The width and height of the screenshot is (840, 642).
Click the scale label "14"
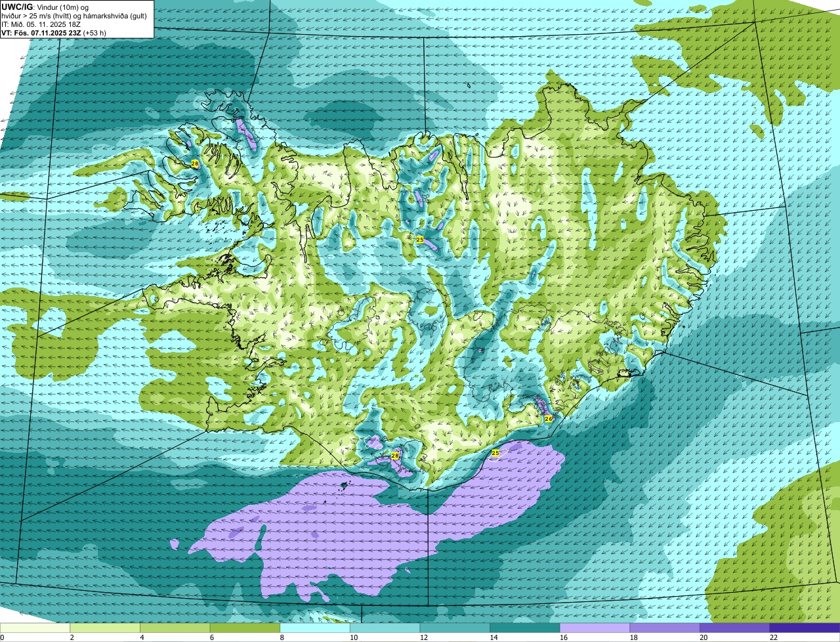tap(493, 637)
